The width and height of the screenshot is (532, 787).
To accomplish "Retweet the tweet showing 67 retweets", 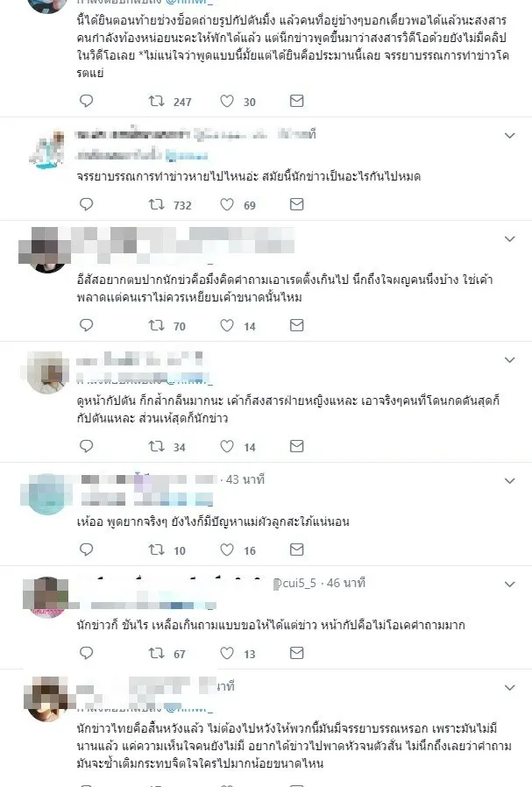I will click(x=156, y=653).
